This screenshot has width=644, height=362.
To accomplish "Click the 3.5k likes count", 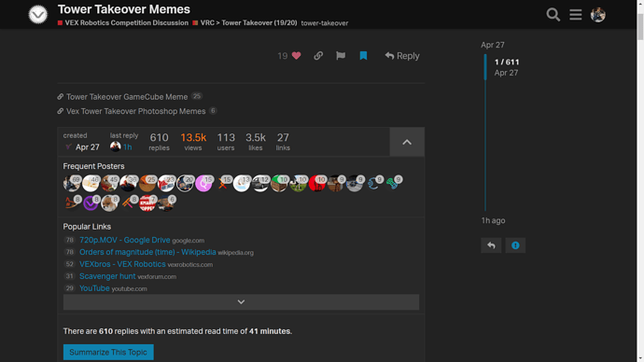I will pos(256,142).
